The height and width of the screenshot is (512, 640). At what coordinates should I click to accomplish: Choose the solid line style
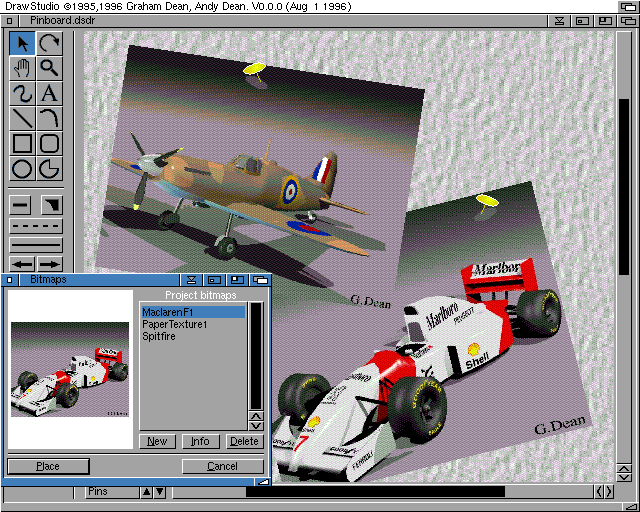tap(36, 245)
